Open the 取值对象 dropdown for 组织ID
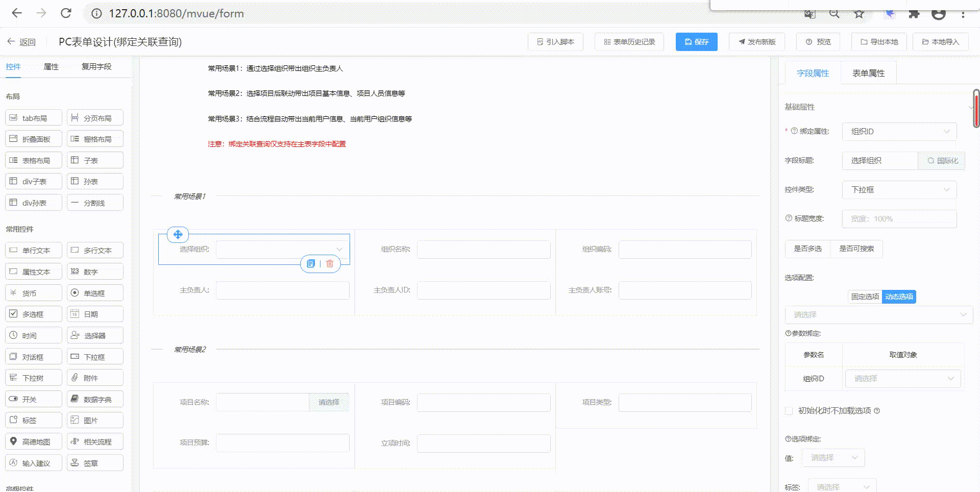This screenshot has height=492, width=980. point(903,379)
